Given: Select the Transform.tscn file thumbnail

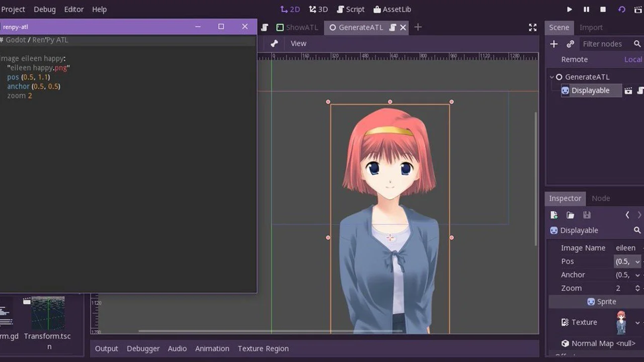Looking at the screenshot, I should (x=47, y=313).
